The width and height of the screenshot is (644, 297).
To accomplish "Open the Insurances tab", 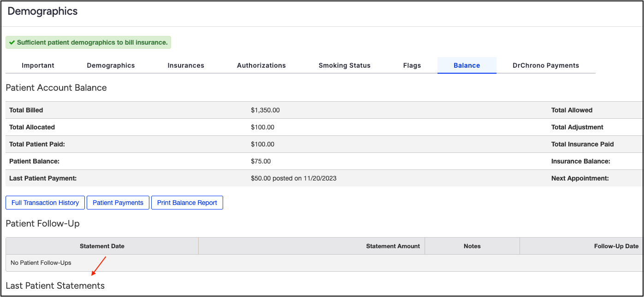I will click(x=186, y=65).
